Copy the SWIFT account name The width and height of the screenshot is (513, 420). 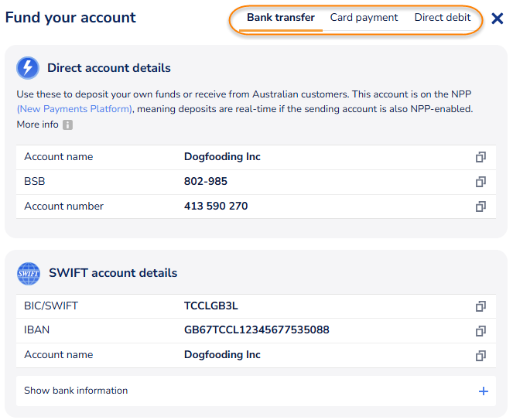click(x=481, y=356)
